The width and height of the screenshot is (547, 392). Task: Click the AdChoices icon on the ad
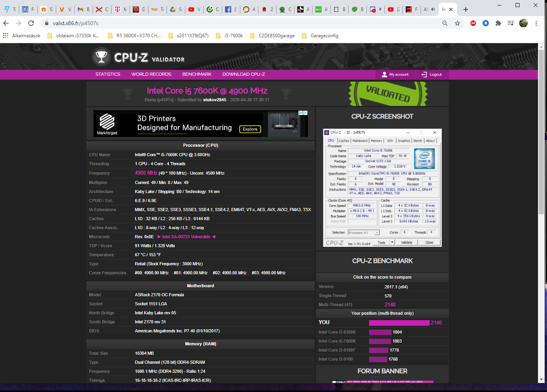point(301,113)
